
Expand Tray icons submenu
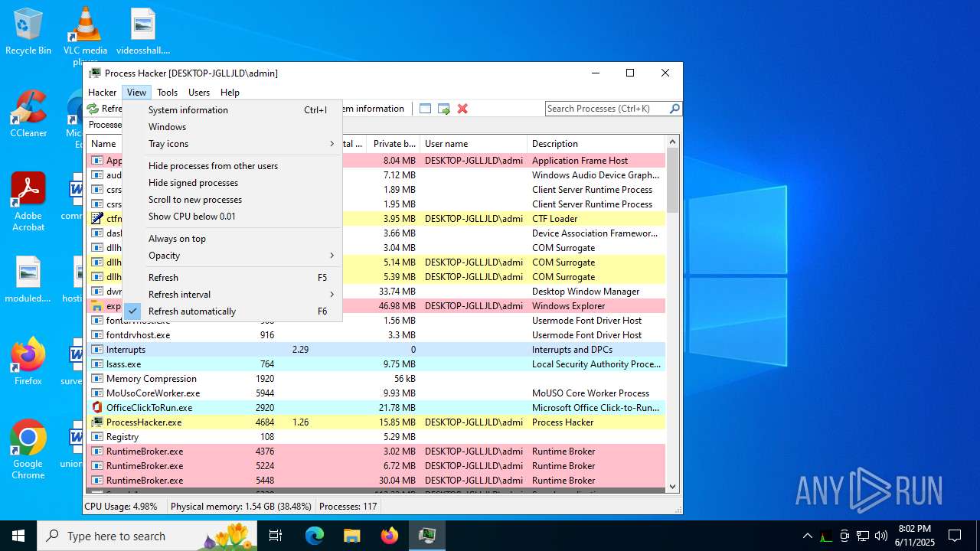tap(232, 143)
